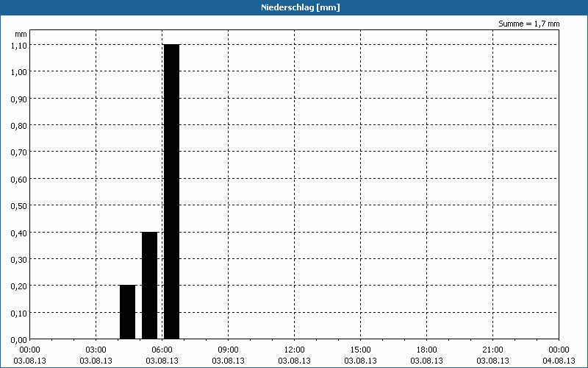This screenshot has width=588, height=368.
Task: Click the 0,40 y-axis value
Action: click(x=19, y=233)
